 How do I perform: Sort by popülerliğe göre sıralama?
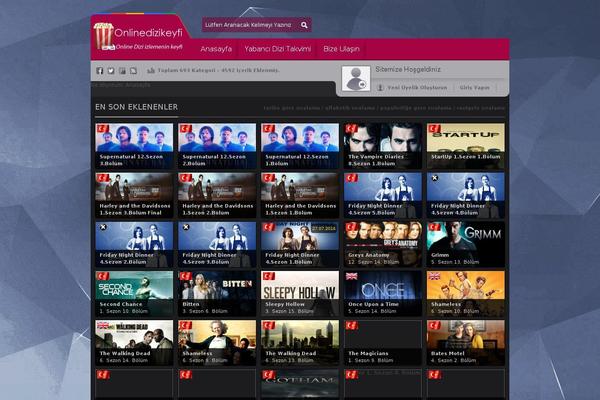pyautogui.click(x=416, y=108)
